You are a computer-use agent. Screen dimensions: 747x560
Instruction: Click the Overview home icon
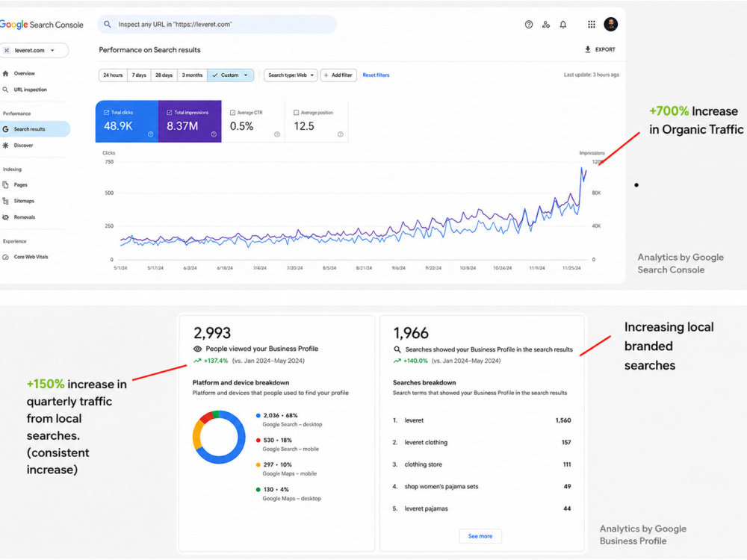pos(6,73)
